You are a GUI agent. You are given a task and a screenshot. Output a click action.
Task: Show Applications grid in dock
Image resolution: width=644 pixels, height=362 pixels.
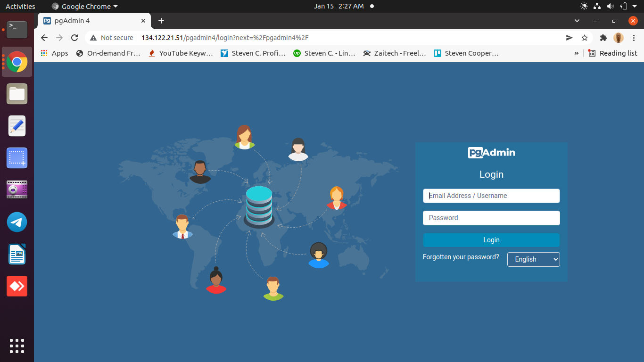tap(17, 346)
